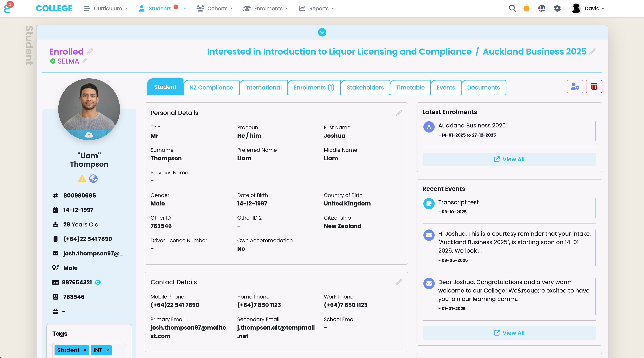Toggle the sun light-mode icon
This screenshot has width=644, height=358.
click(526, 8)
